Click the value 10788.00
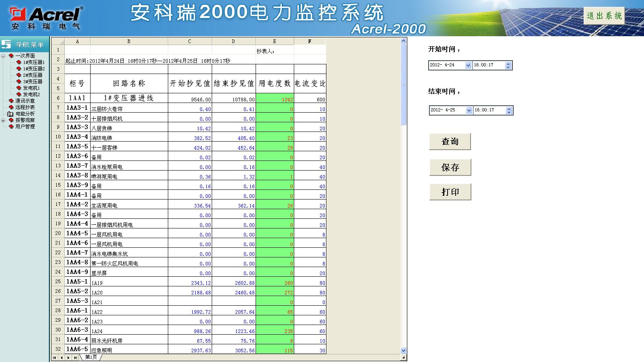Viewport: 644px width, 362px height. pyautogui.click(x=233, y=98)
